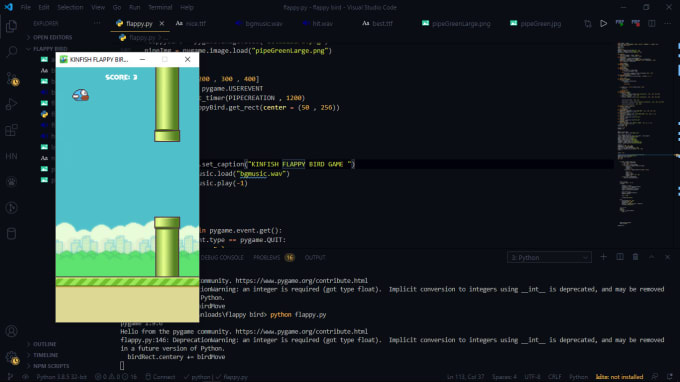Maximize the panel with the up chevron

point(651,257)
